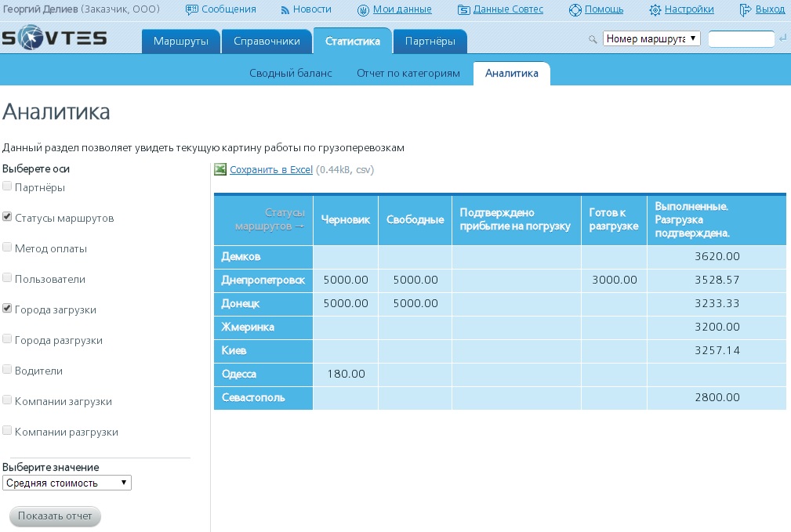The width and height of the screenshot is (791, 532).
Task: Click the Готов к разгрузке header
Action: [614, 220]
